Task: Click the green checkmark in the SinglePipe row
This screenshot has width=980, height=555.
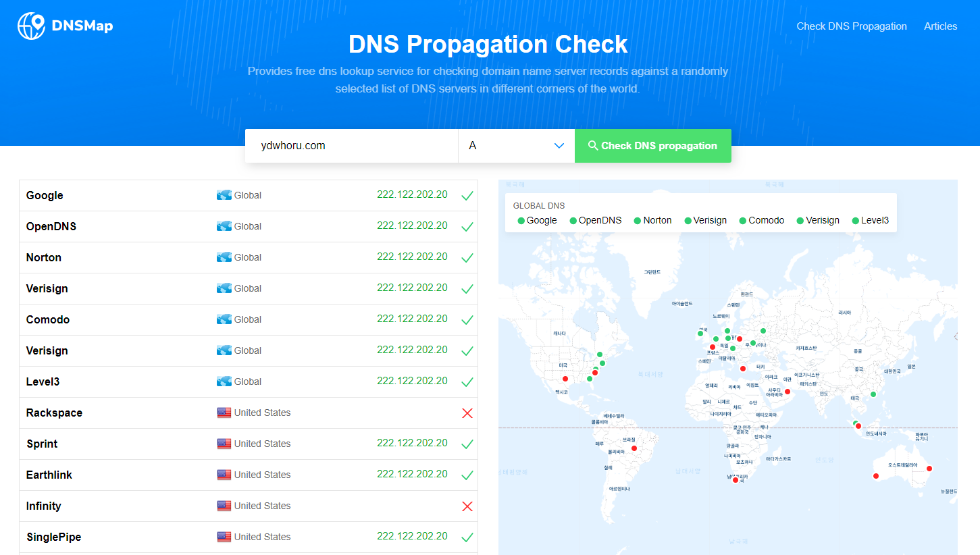Action: 467,537
